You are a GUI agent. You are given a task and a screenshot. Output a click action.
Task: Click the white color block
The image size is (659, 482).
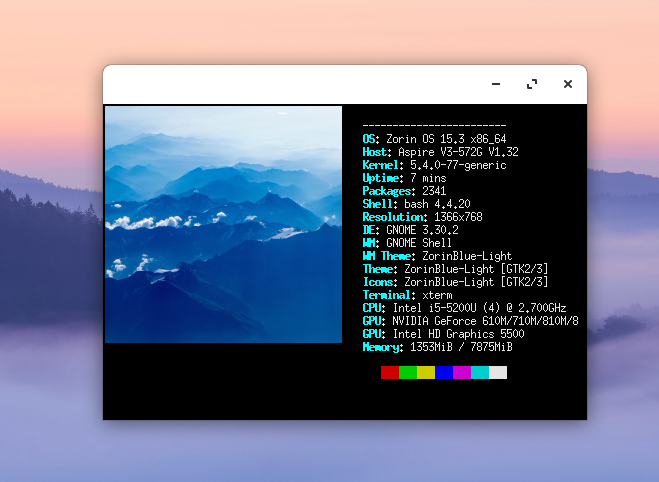(x=498, y=373)
